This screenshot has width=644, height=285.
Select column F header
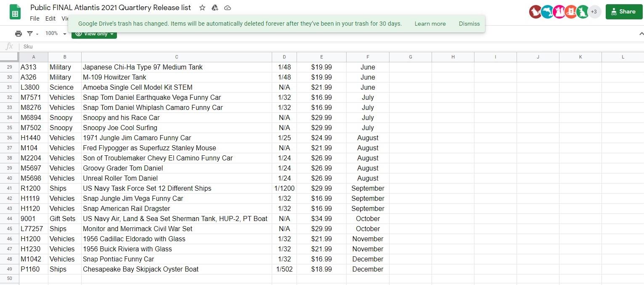point(368,57)
